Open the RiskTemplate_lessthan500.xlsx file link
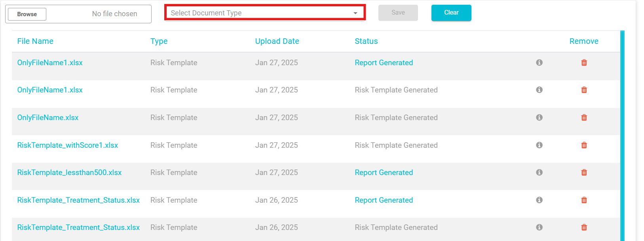644x241 pixels. [x=69, y=172]
